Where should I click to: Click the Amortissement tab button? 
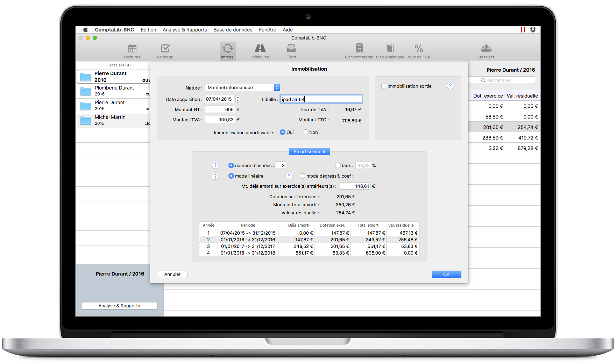click(x=310, y=151)
